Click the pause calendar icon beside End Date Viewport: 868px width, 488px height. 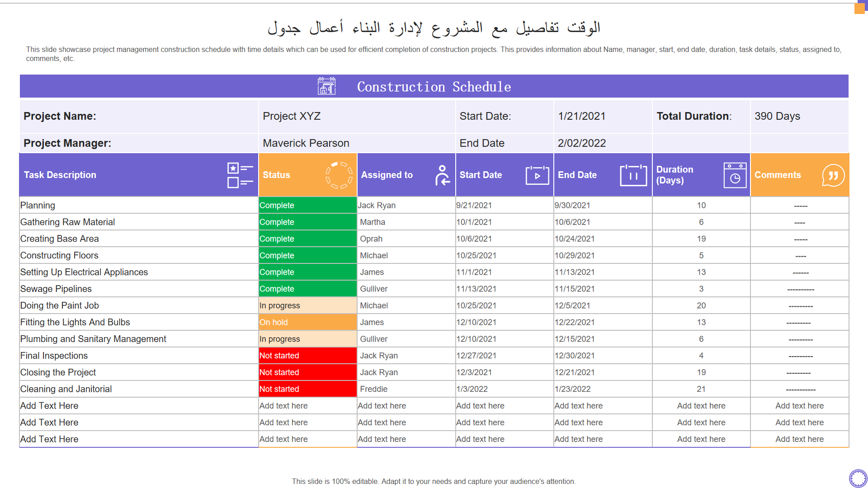(633, 175)
